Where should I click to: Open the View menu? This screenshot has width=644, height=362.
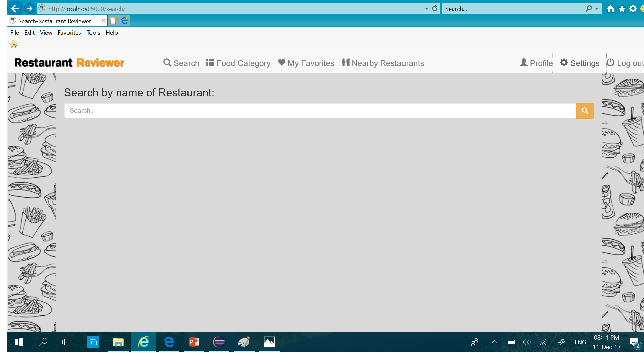point(46,33)
